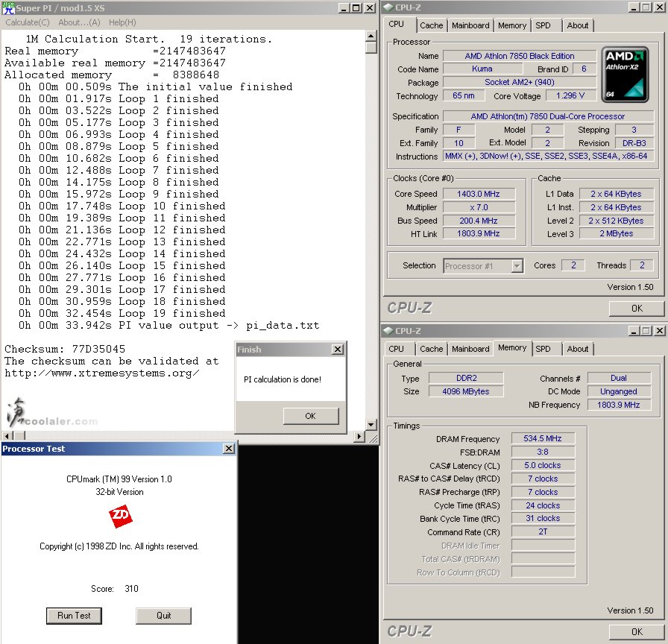Click the memory Size value 4096 MBytes
Screen dimensions: 668x644
point(466,391)
